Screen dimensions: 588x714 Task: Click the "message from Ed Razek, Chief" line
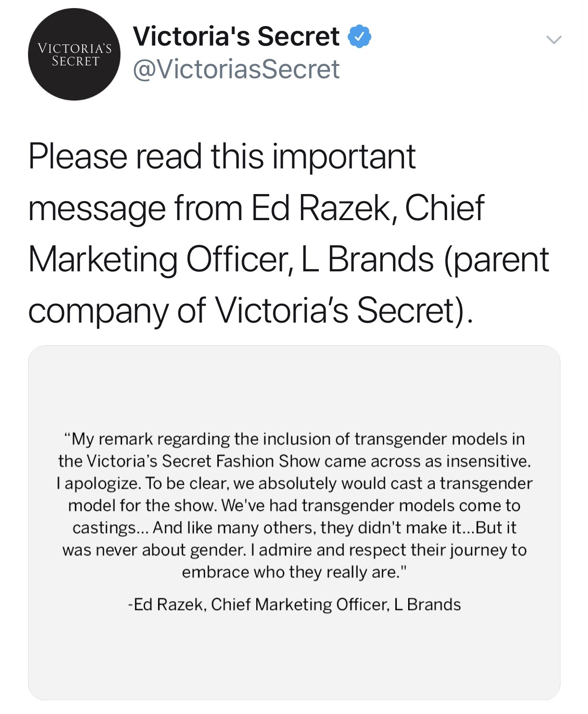coord(256,208)
